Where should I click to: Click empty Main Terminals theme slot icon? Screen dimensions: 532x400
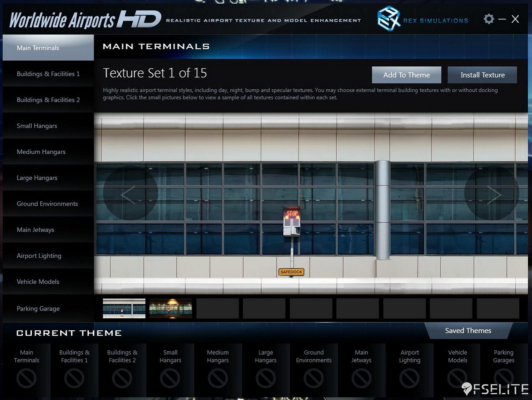click(26, 378)
